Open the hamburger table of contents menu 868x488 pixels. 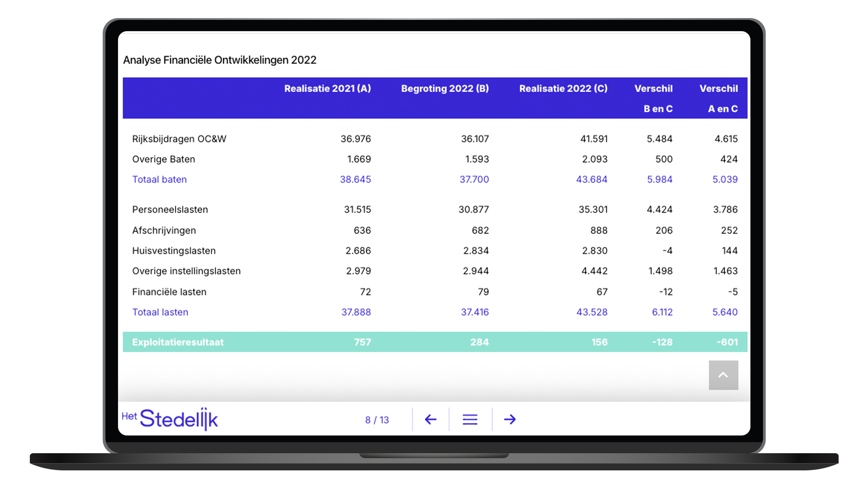click(470, 419)
